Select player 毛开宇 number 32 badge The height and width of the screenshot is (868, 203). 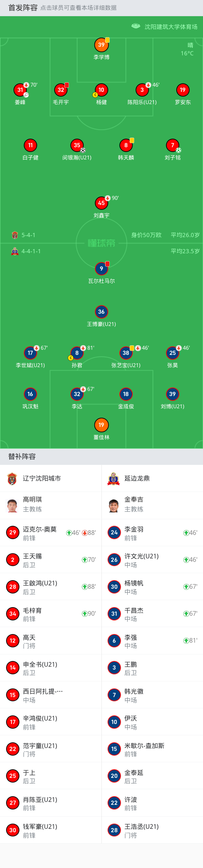tap(61, 90)
